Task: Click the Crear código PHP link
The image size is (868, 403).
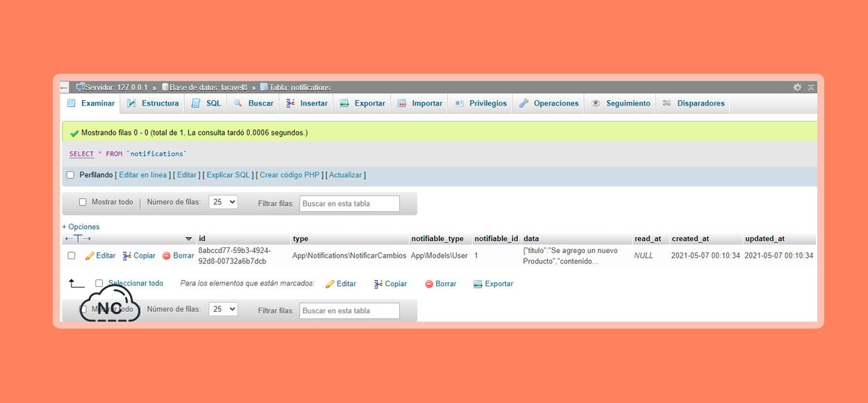Action: (290, 175)
